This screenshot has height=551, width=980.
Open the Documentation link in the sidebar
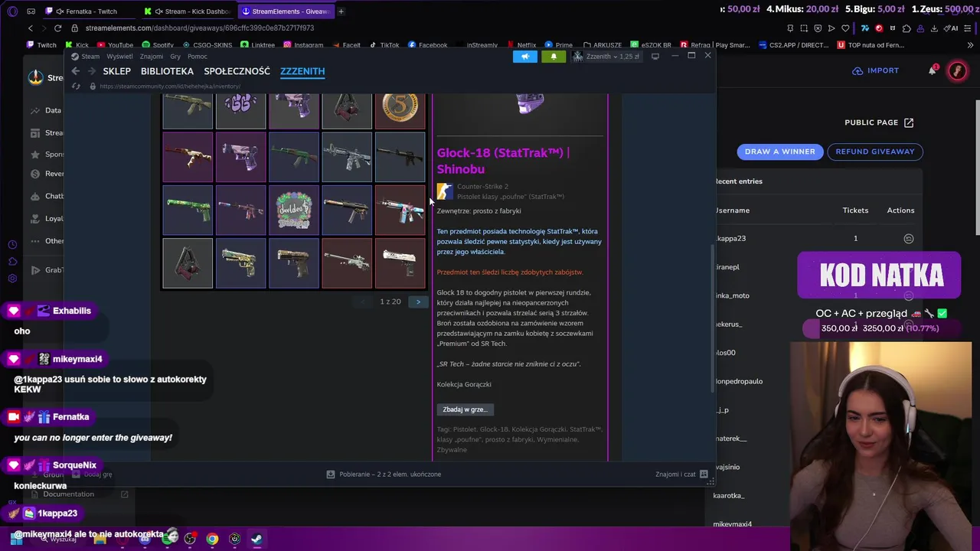69,494
